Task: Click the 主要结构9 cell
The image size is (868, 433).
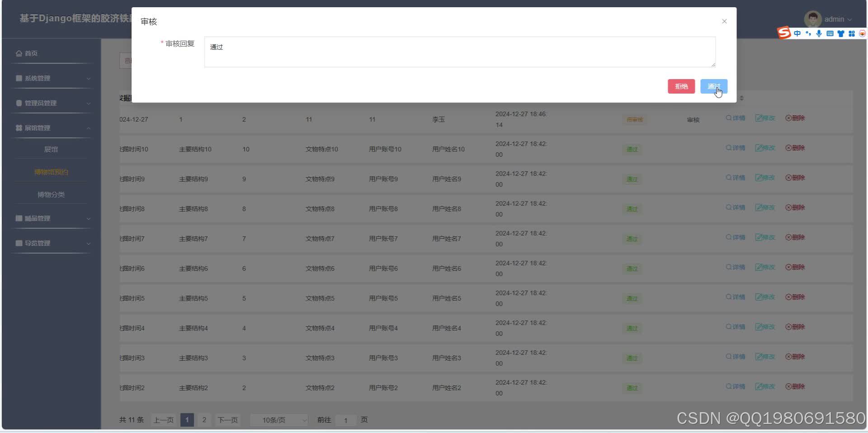Action: (193, 179)
